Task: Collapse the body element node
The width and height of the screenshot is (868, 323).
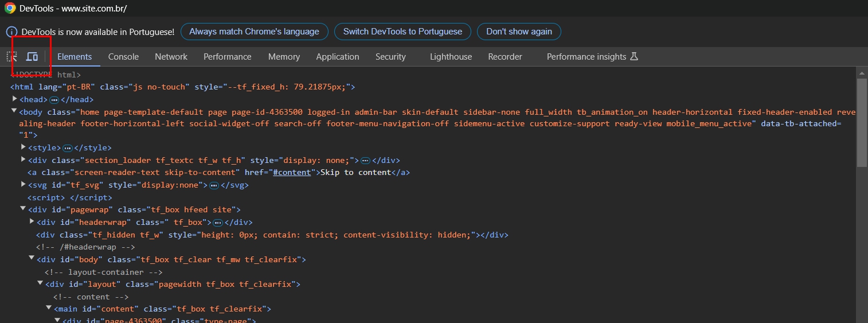Action: (14, 111)
